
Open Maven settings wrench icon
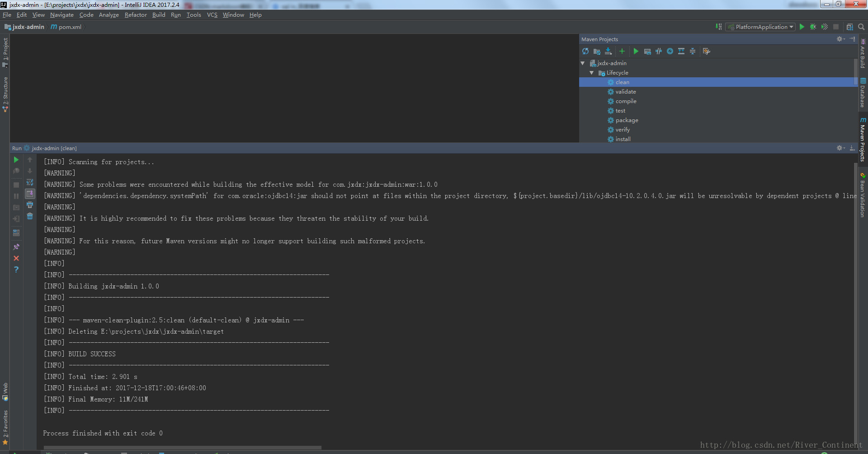click(x=707, y=52)
